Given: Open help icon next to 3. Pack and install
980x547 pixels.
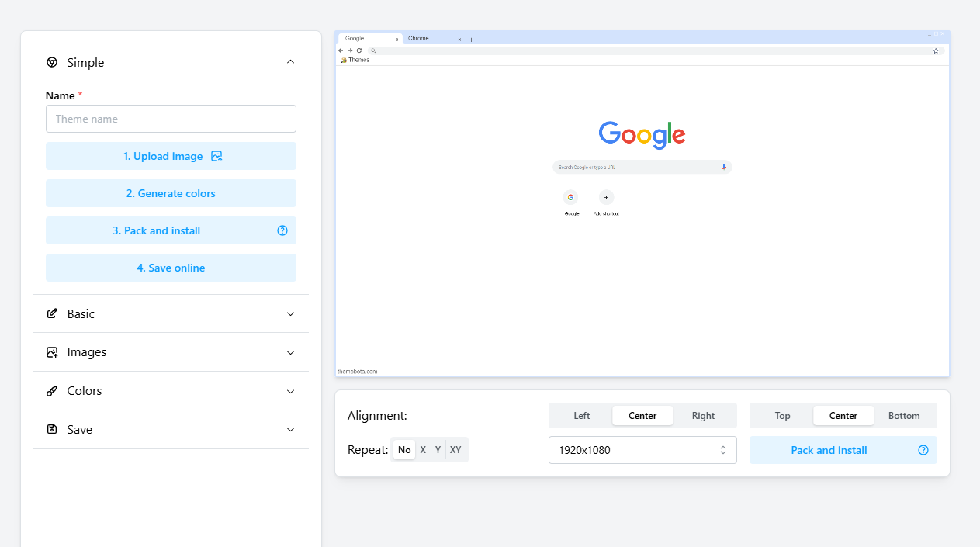Looking at the screenshot, I should [282, 230].
